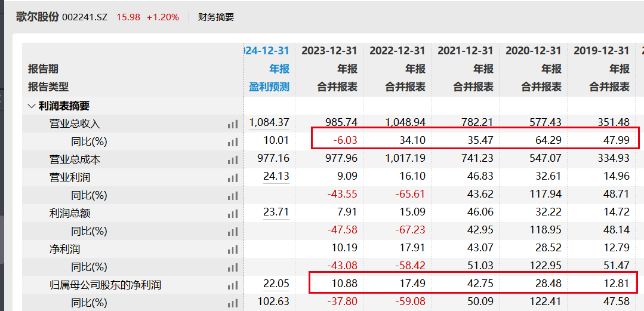Open chart icon for 营业总收入 row
This screenshot has height=311, width=644.
pos(233,124)
